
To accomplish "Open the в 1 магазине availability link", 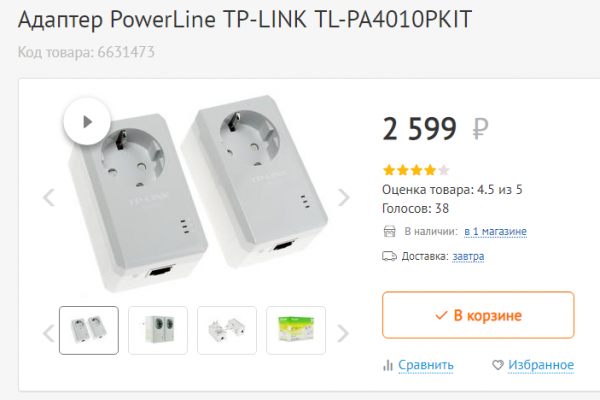I will click(495, 231).
